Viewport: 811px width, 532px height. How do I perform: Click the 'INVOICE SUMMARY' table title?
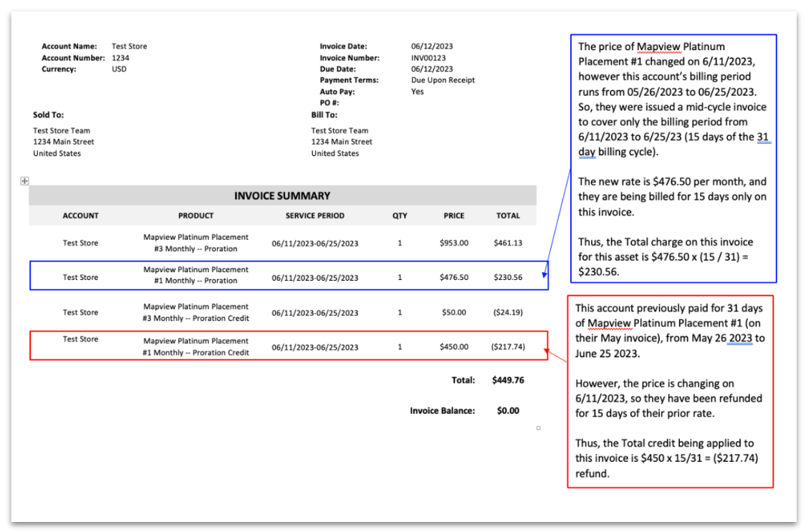pos(282,196)
